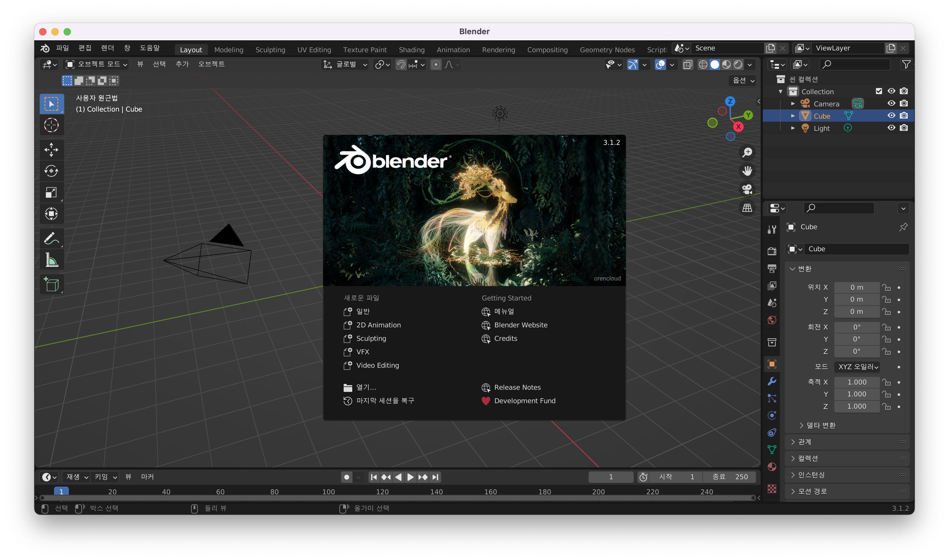This screenshot has width=949, height=560.
Task: Disable Cube in renders camera icon
Action: pyautogui.click(x=904, y=116)
